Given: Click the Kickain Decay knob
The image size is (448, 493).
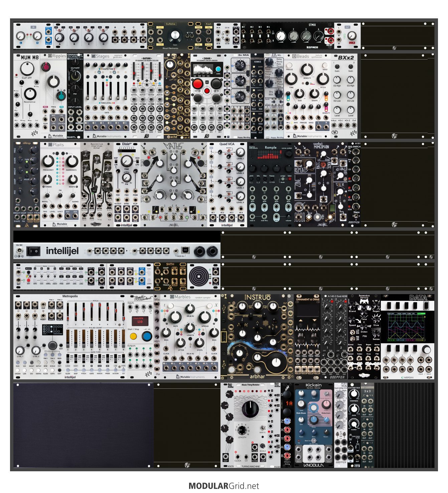Looking at the screenshot, I should pyautogui.click(x=314, y=420).
